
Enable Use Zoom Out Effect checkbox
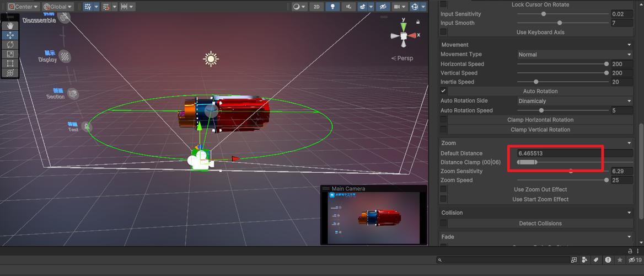pyautogui.click(x=443, y=189)
